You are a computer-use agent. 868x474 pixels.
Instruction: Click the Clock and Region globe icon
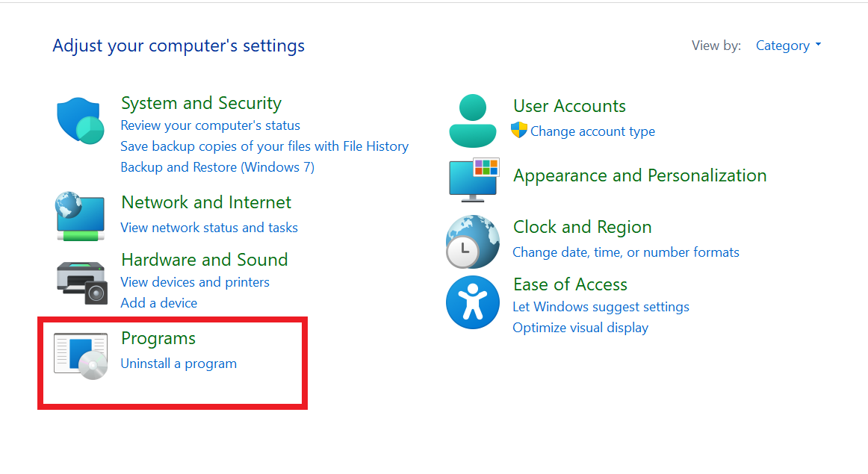coord(472,242)
